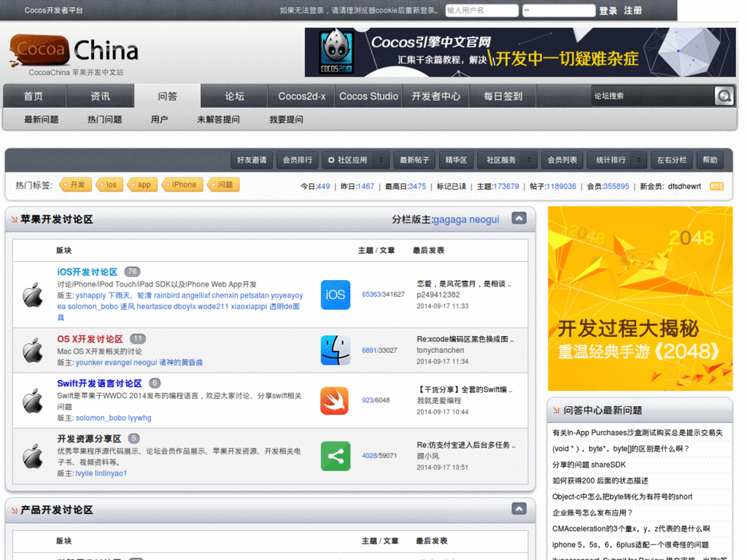Open moderator gagaga profile link
The height and width of the screenshot is (560, 747).
pyautogui.click(x=449, y=219)
